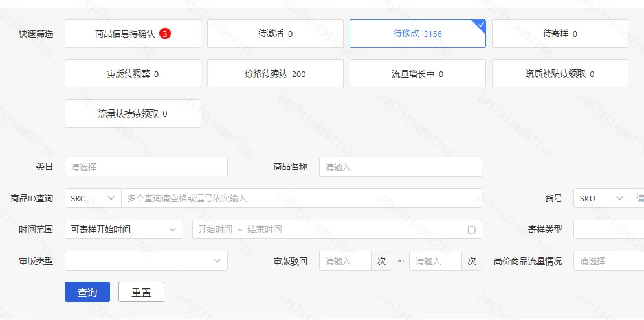Open 可寄样开始时间 time range dropdown
Screen dimensions: 644x320
pos(124,229)
